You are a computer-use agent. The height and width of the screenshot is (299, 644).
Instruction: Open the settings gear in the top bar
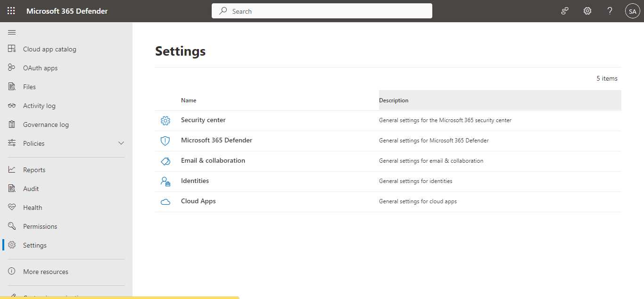(x=587, y=10)
